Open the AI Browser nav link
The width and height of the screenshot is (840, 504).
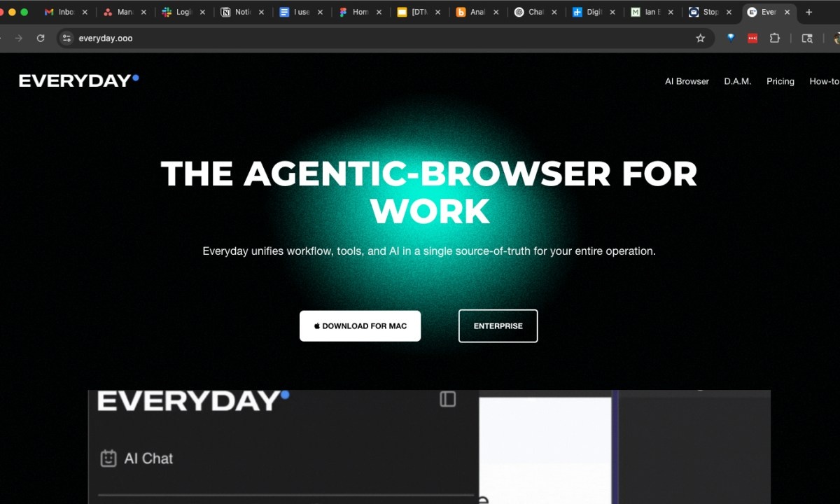(x=687, y=81)
